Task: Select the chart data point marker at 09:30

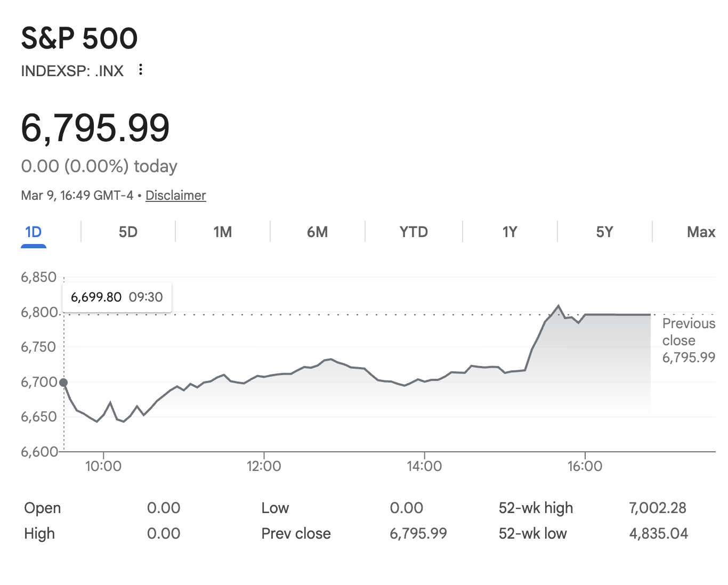Action: coord(63,382)
